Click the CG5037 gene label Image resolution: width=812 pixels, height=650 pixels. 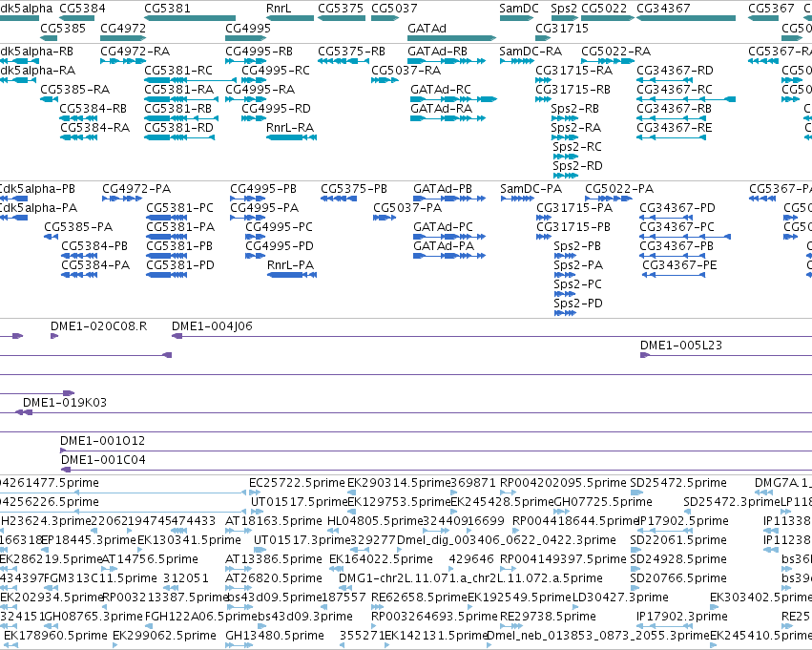coord(394,9)
